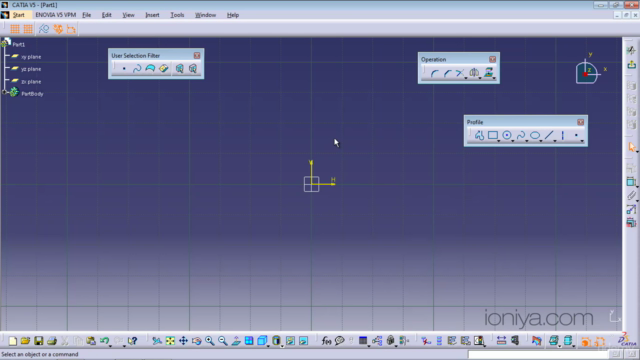Toggle Construction/Standard Element in top toolbar
Viewport: 640px width, 360px height.
44,29
